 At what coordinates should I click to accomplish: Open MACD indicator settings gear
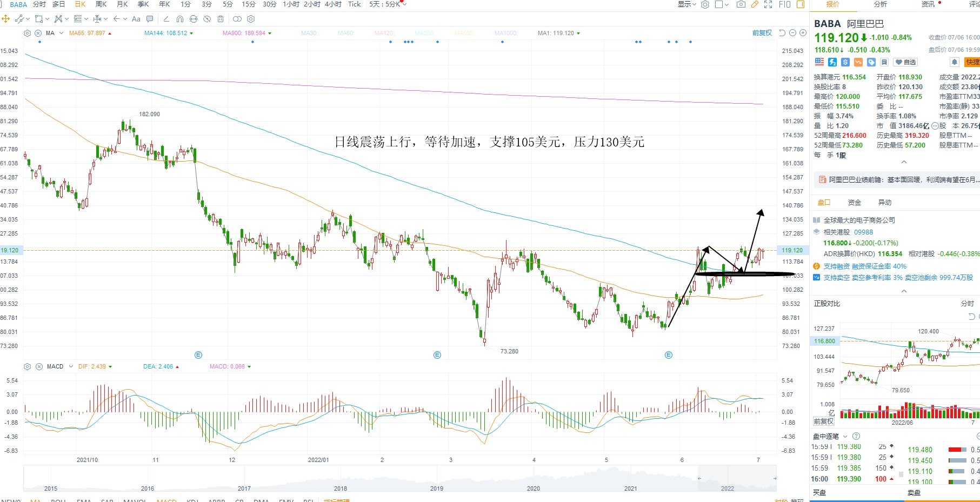point(28,366)
